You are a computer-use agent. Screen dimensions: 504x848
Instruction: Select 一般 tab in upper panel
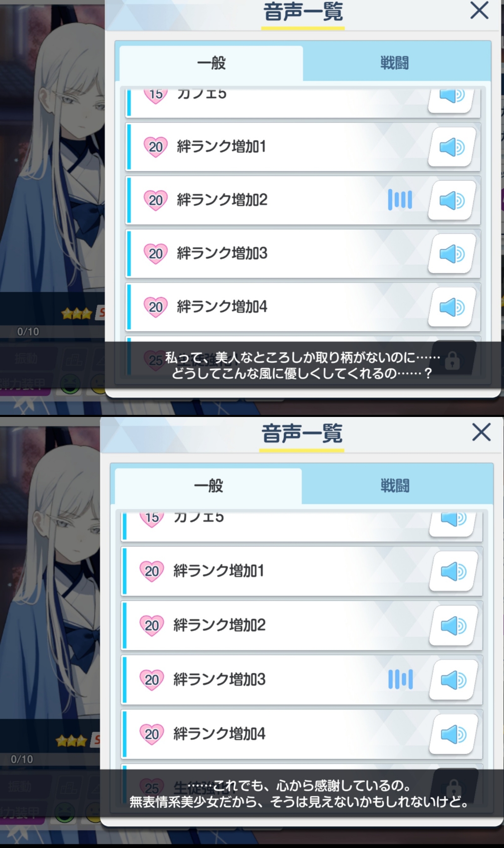click(x=211, y=63)
